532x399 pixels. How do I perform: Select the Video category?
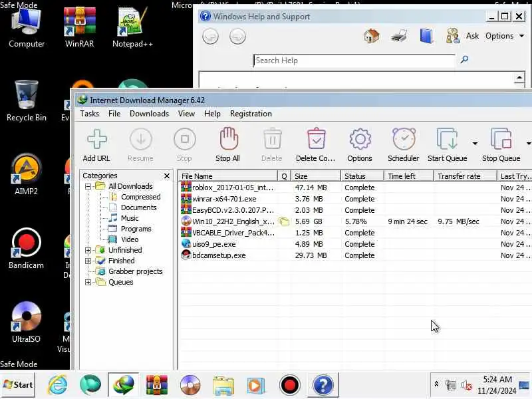[x=130, y=239]
